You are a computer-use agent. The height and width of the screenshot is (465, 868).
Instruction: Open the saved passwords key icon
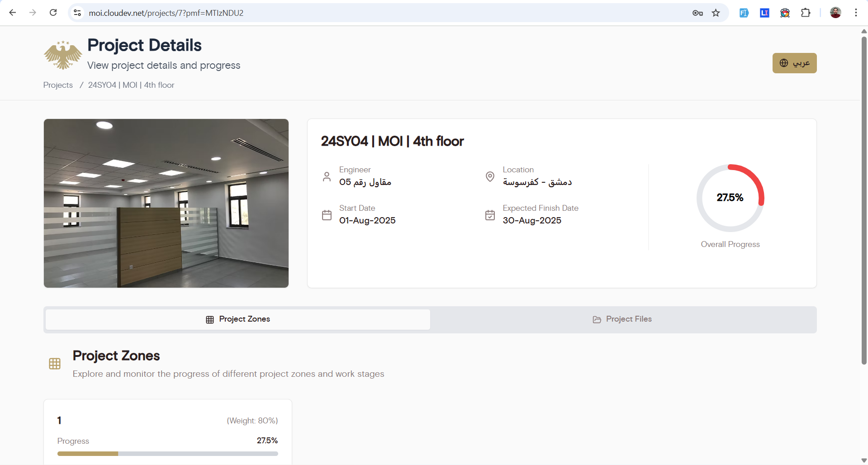click(x=697, y=13)
